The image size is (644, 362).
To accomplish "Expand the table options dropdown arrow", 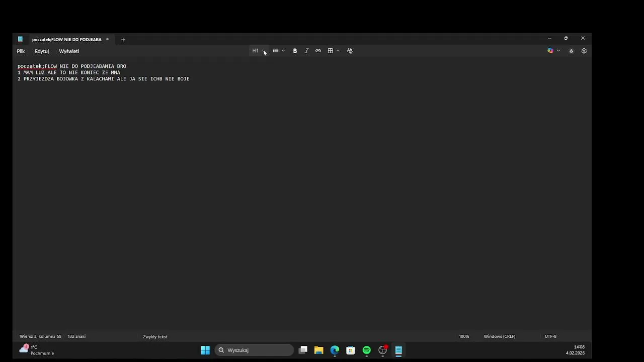I will pyautogui.click(x=338, y=51).
